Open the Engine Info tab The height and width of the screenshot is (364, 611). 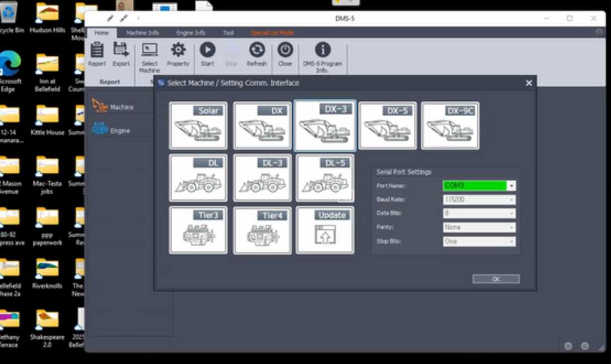tap(190, 33)
